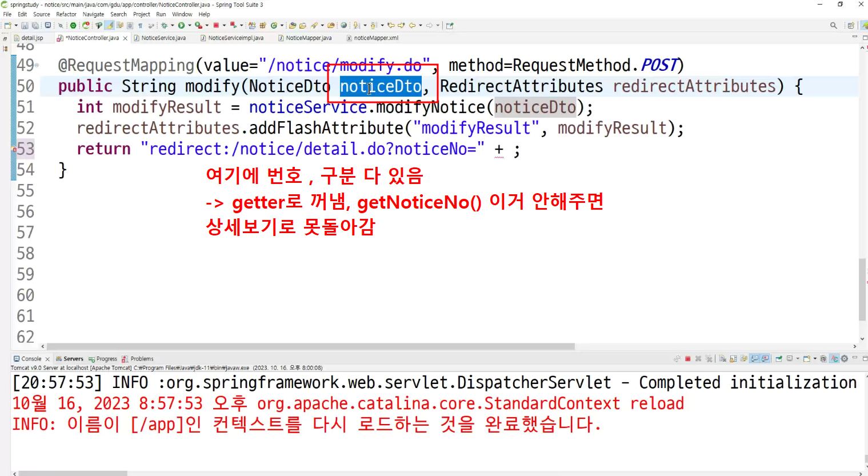The width and height of the screenshot is (868, 476).
Task: Click the Open Perspective icon
Action: pyautogui.click(x=851, y=26)
